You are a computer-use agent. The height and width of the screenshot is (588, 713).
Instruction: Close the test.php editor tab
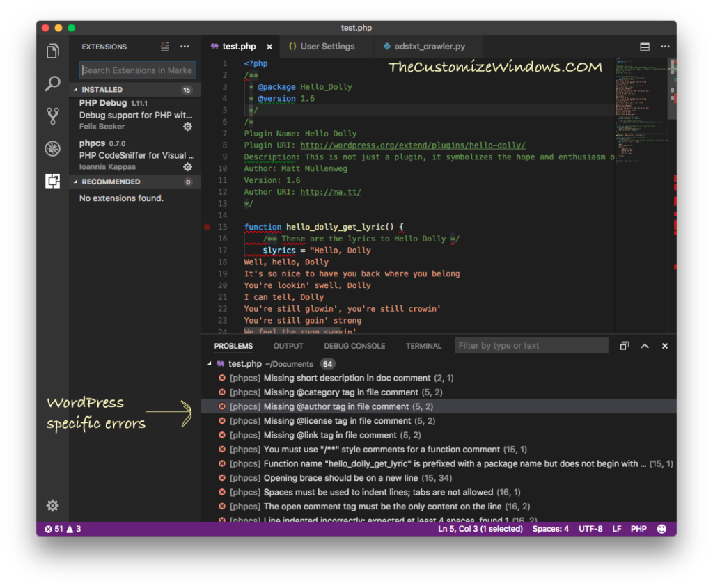[269, 47]
